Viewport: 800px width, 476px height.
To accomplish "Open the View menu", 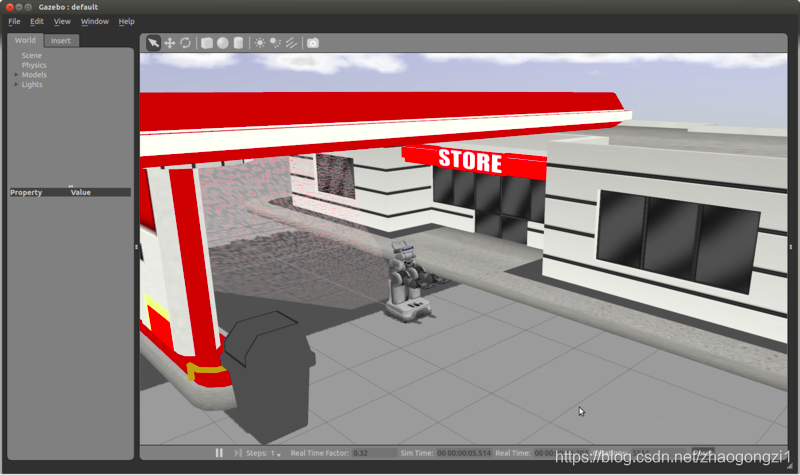I will click(x=62, y=21).
